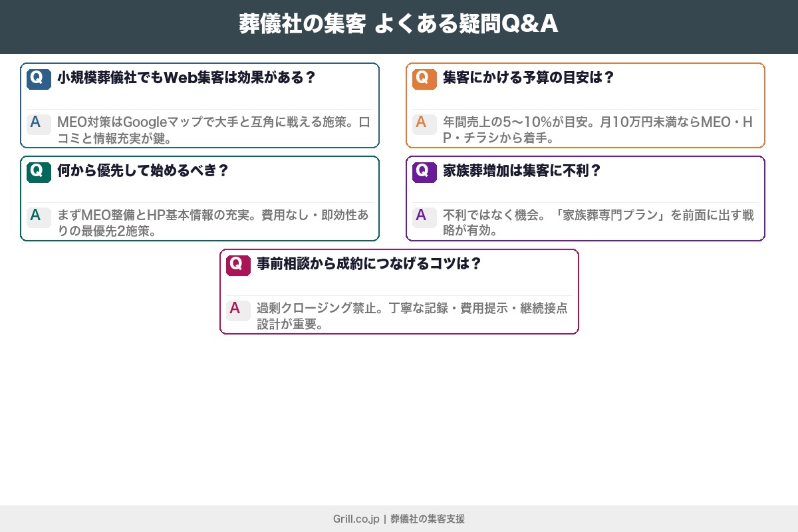Select the purple Q icon on 家族葬 card
The image size is (798, 532).
coord(424,172)
